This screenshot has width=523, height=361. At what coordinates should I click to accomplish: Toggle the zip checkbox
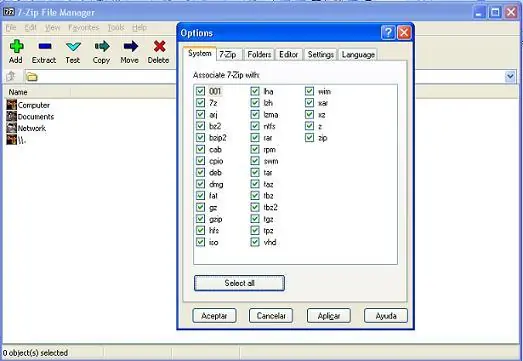[310, 137]
